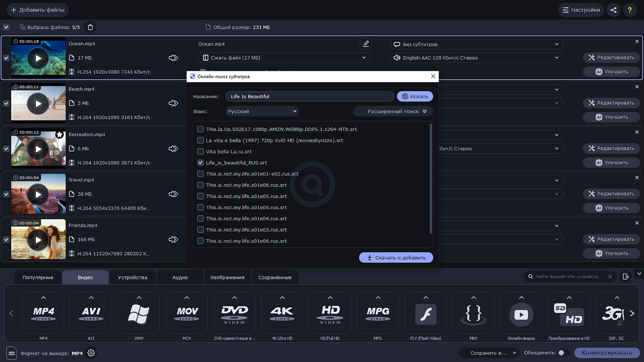Click the trash icon to delete selected files
This screenshot has height=362, width=644.
tap(90, 27)
